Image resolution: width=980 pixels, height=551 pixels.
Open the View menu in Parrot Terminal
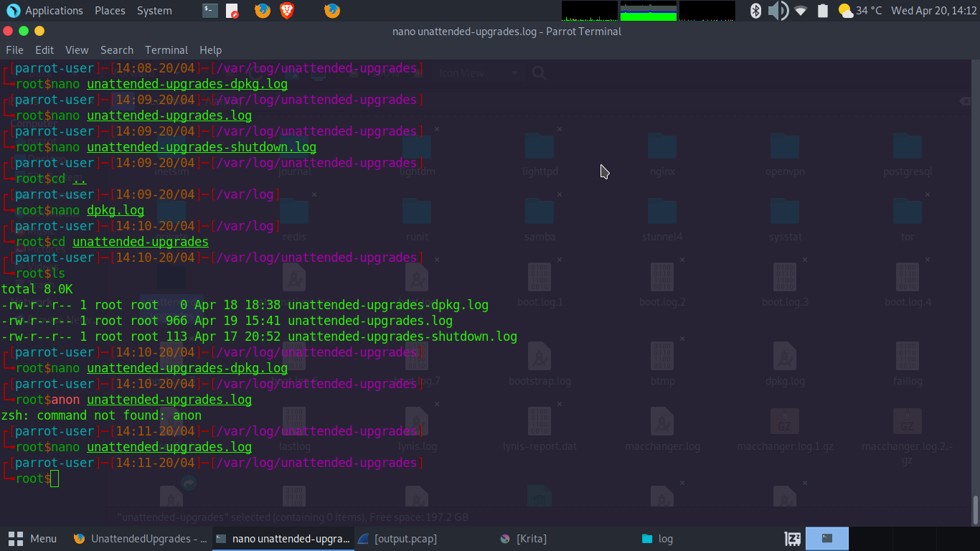(77, 50)
